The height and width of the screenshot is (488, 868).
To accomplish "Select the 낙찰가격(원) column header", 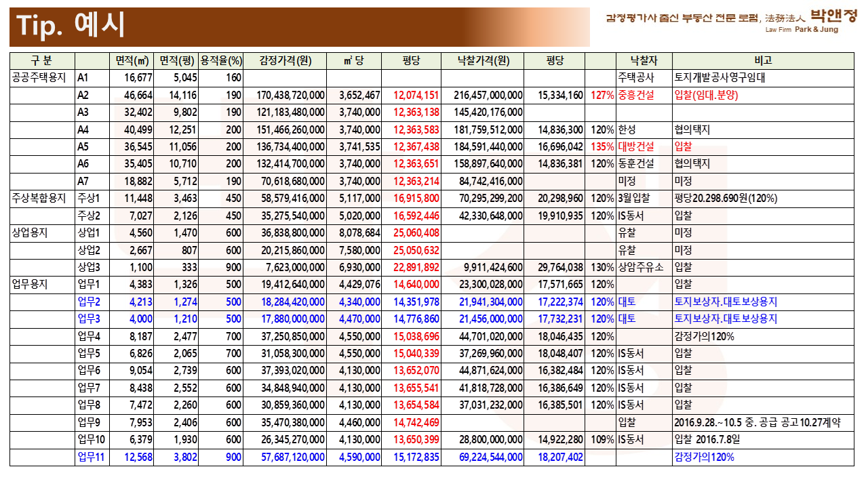I will click(482, 60).
